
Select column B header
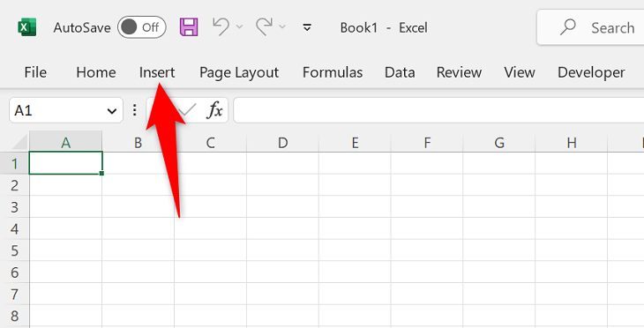click(x=138, y=142)
